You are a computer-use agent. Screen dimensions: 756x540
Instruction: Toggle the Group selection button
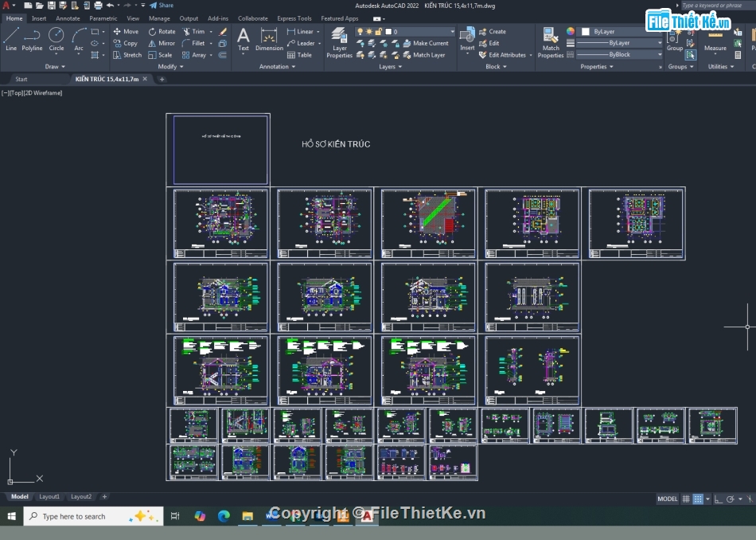[x=690, y=55]
